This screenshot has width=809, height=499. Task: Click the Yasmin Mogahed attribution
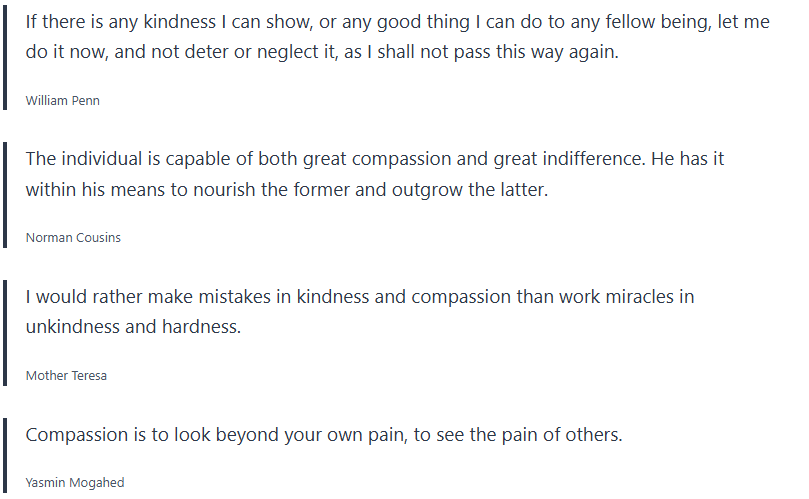75,483
